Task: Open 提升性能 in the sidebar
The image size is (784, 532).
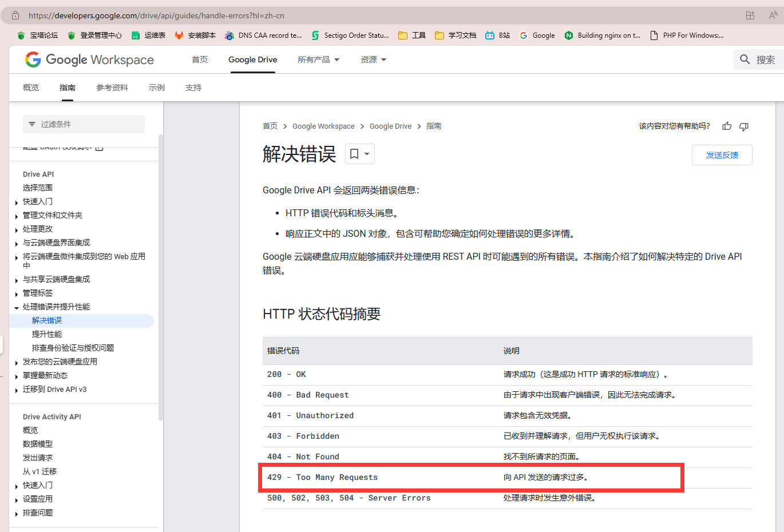Action: click(47, 334)
